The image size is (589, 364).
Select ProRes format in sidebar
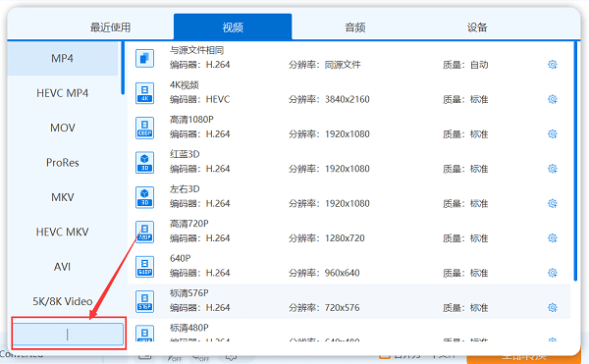pos(63,163)
